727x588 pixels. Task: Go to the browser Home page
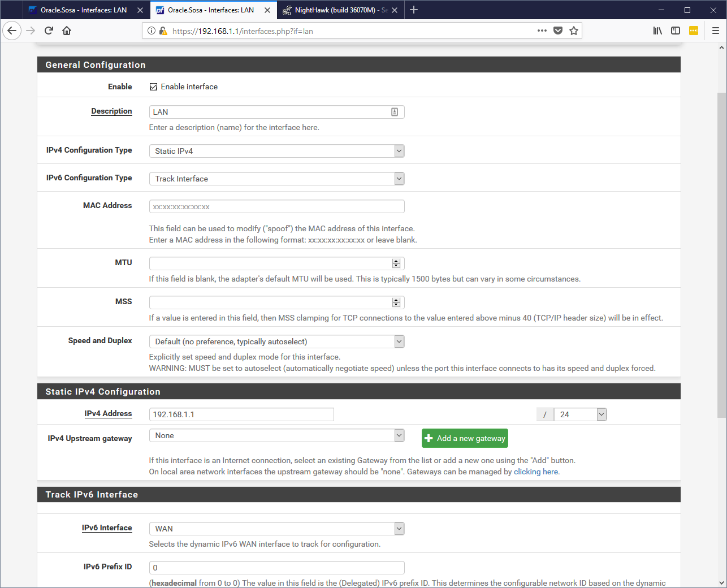pyautogui.click(x=67, y=31)
